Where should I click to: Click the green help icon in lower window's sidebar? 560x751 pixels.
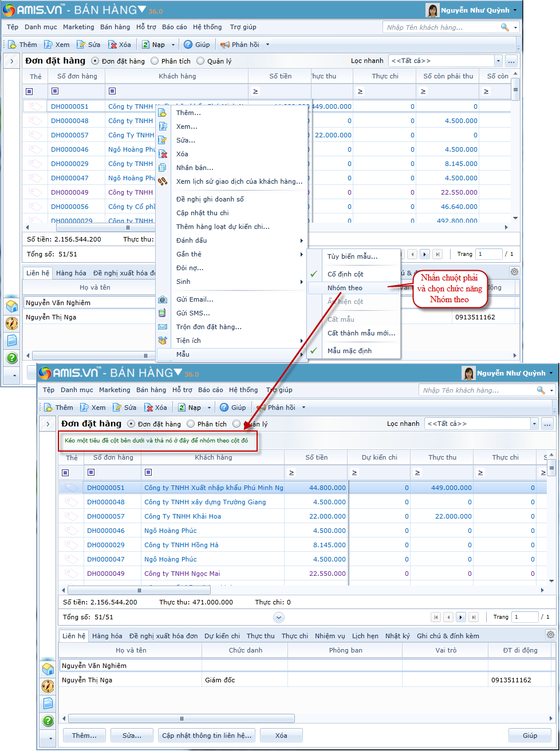[x=48, y=721]
